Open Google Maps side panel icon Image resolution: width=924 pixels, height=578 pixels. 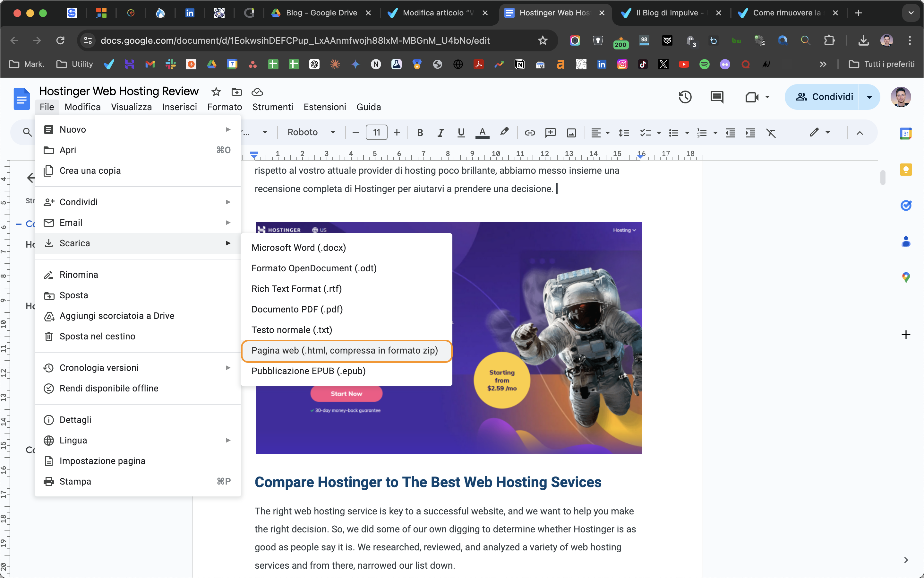click(x=906, y=277)
